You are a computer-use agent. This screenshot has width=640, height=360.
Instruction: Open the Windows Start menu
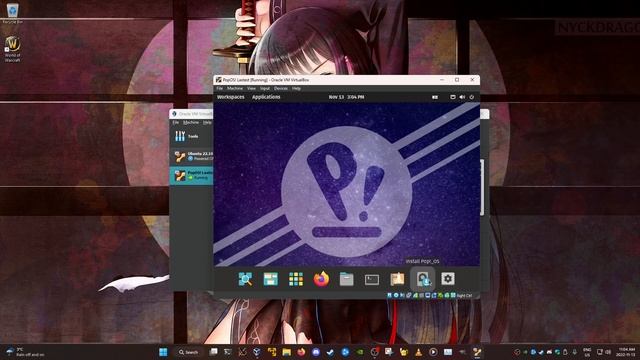pyautogui.click(x=163, y=352)
